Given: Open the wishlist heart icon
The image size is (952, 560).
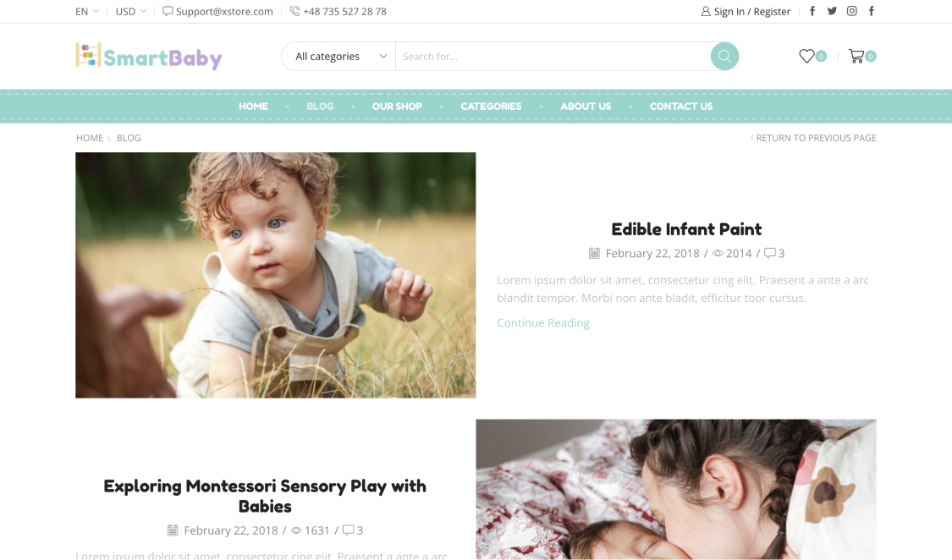Looking at the screenshot, I should (x=806, y=56).
